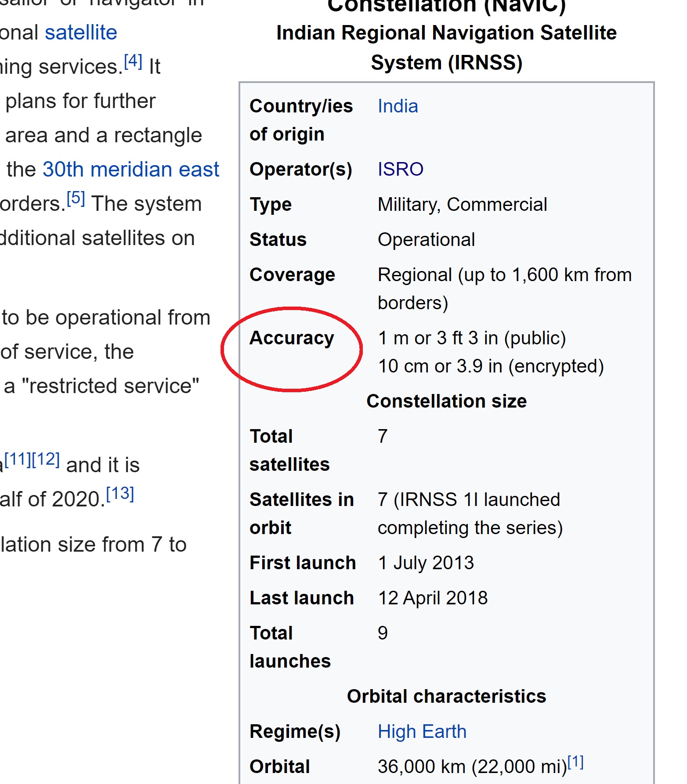Select the text 'Military, Commercial'
The image size is (687, 784).
(463, 205)
